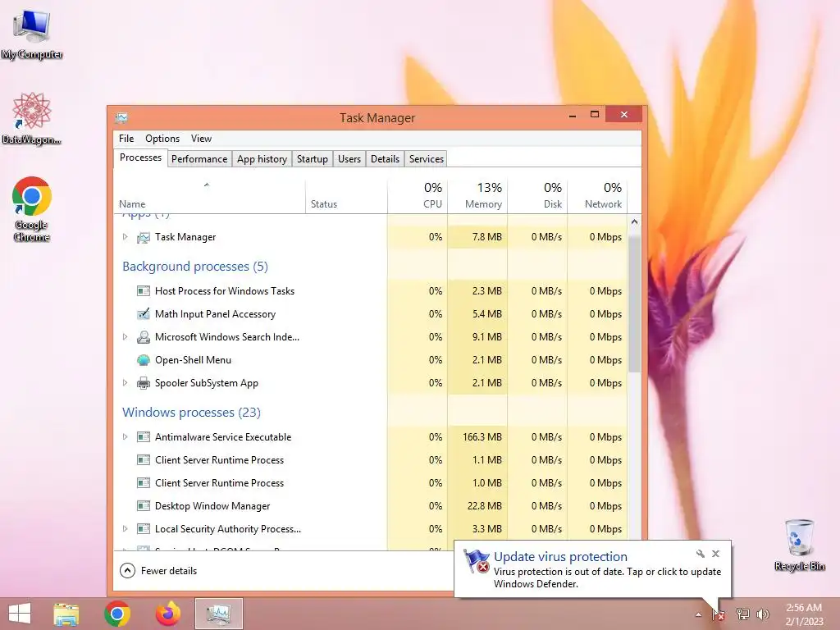Click the Antimalware Service Executable icon
This screenshot has width=840, height=630.
pyautogui.click(x=143, y=437)
